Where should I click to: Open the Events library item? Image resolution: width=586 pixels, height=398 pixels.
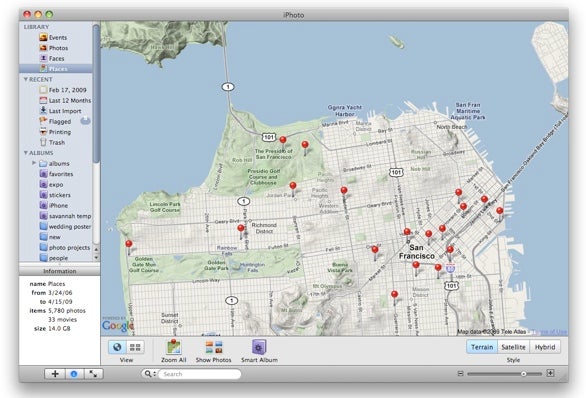click(53, 37)
